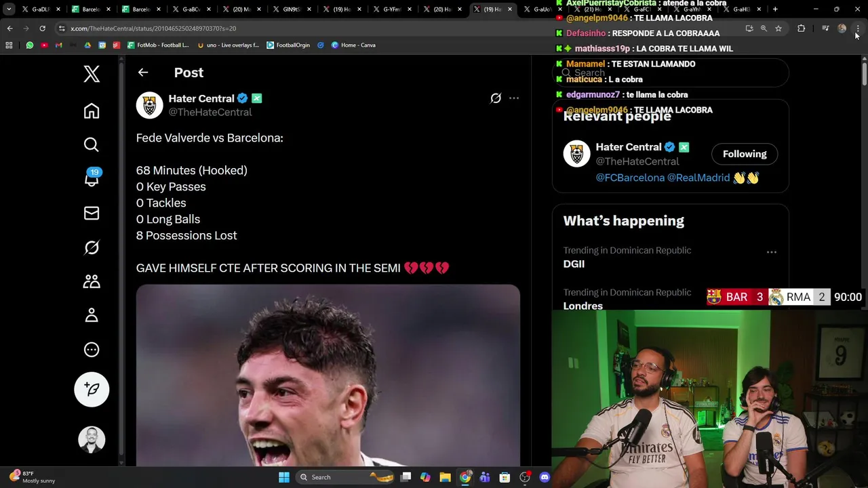
Task: Open Communities people icon in sidebar
Action: (x=92, y=281)
